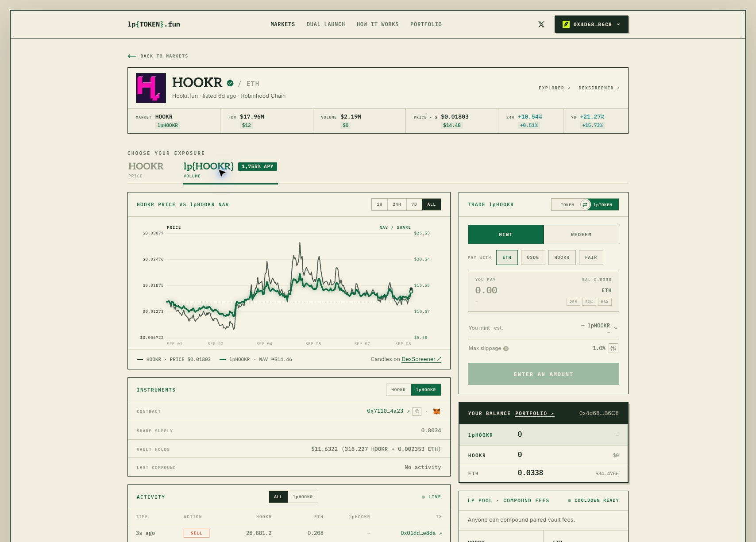Select the HOOKR price exposure tab
Image resolution: width=756 pixels, height=542 pixels.
[146, 170]
